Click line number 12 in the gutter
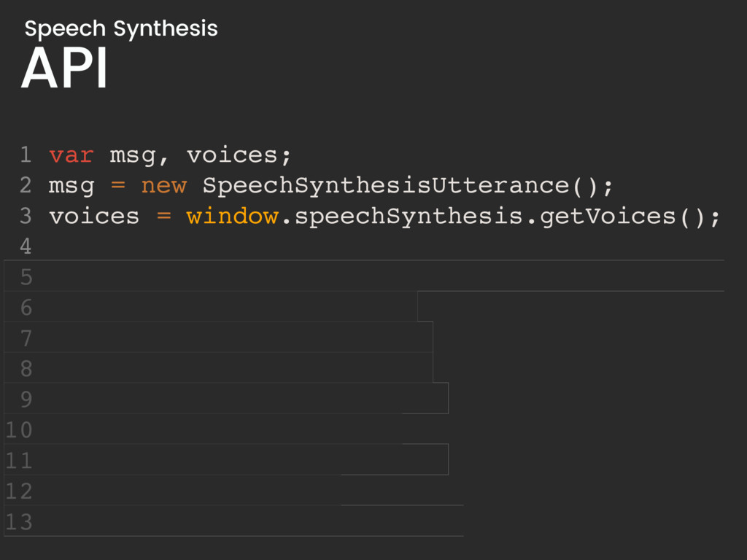The image size is (747, 560). [18, 491]
